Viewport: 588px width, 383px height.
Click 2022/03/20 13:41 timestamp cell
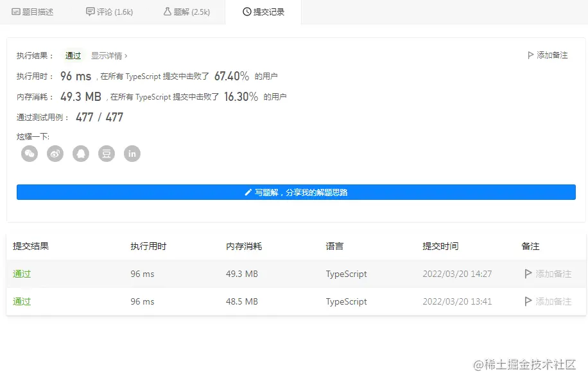(x=457, y=301)
